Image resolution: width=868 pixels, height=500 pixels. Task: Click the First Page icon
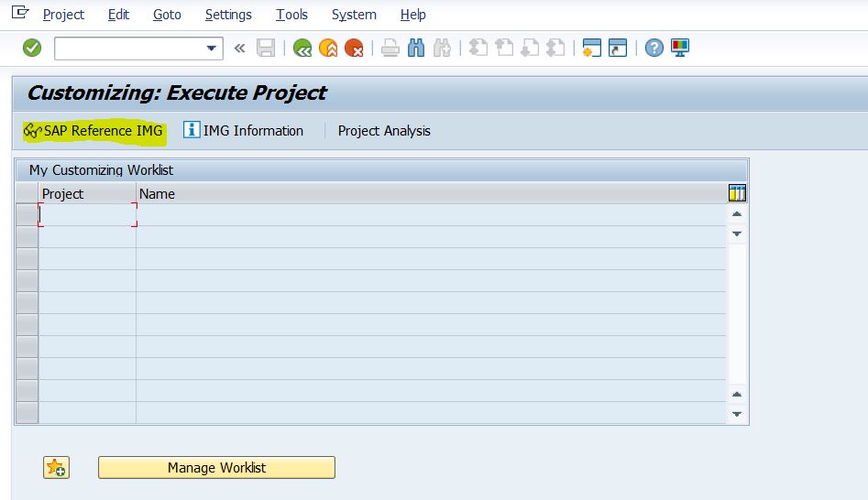(x=478, y=49)
